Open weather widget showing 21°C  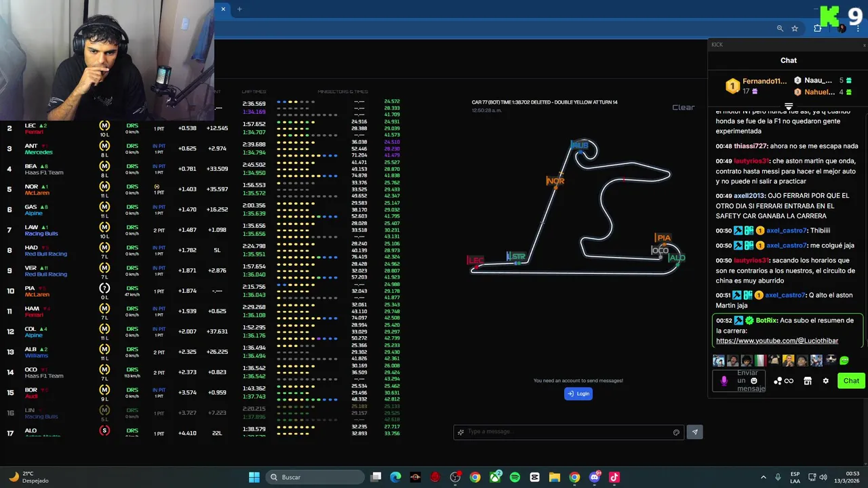(x=28, y=477)
